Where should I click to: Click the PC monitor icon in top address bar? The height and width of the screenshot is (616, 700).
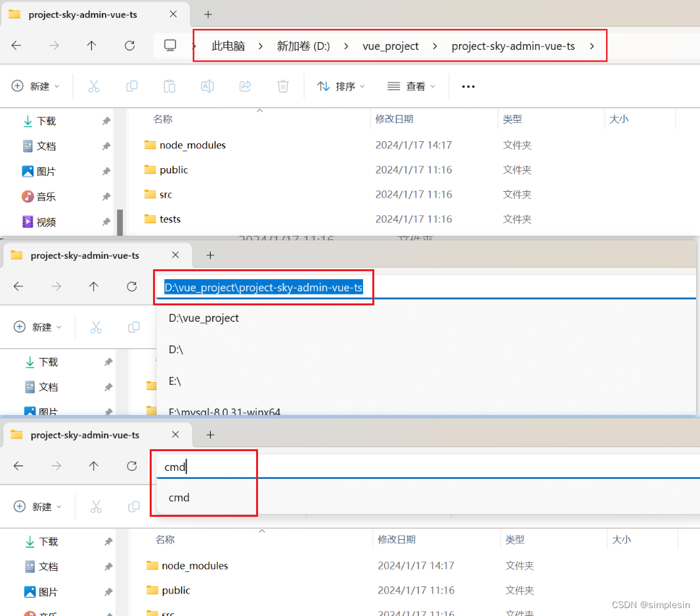(170, 45)
